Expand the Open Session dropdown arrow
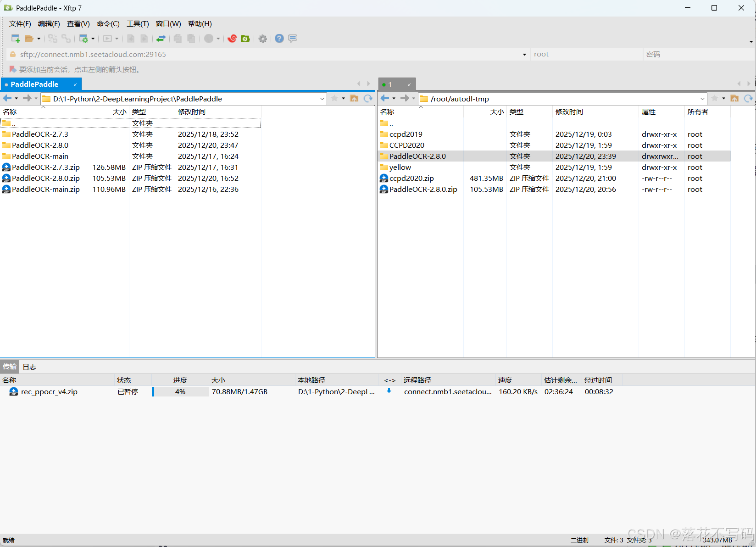Screen dimensions: 756x547 coord(39,39)
